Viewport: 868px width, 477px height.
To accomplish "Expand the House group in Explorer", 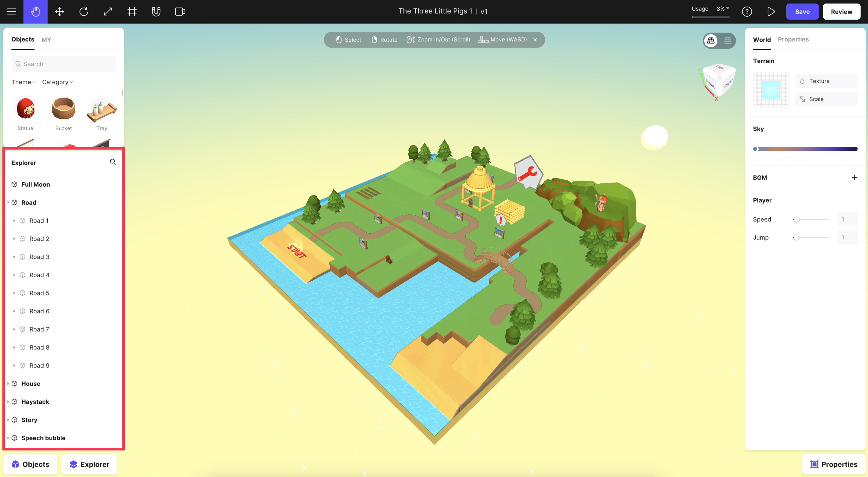I will (x=8, y=384).
